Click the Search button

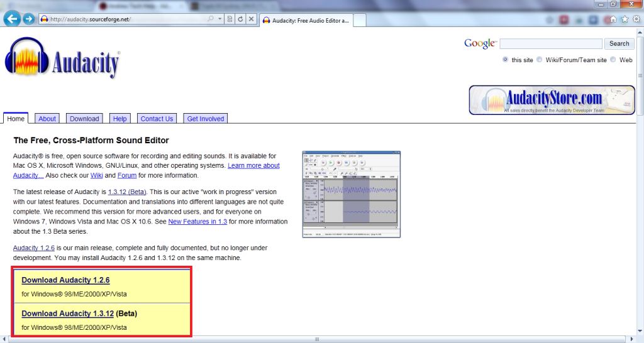tap(619, 43)
